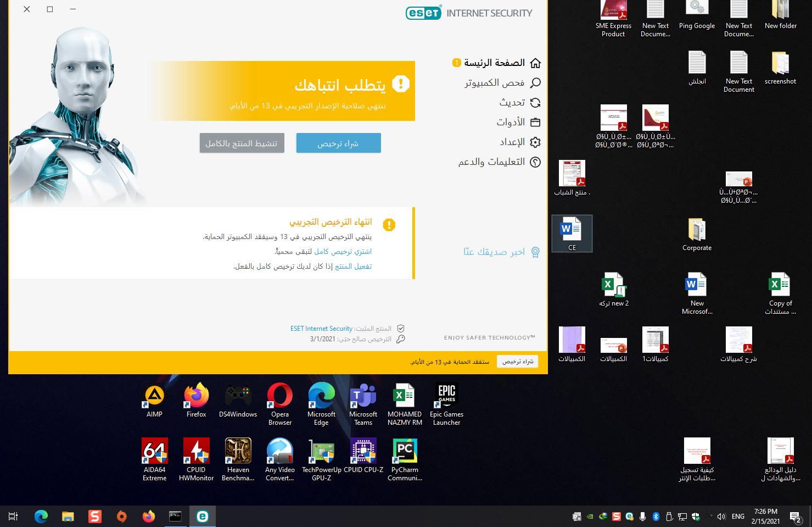Select the TechPowerUp GPU-Z desktop shortcut
The height and width of the screenshot is (527, 812).
321,460
